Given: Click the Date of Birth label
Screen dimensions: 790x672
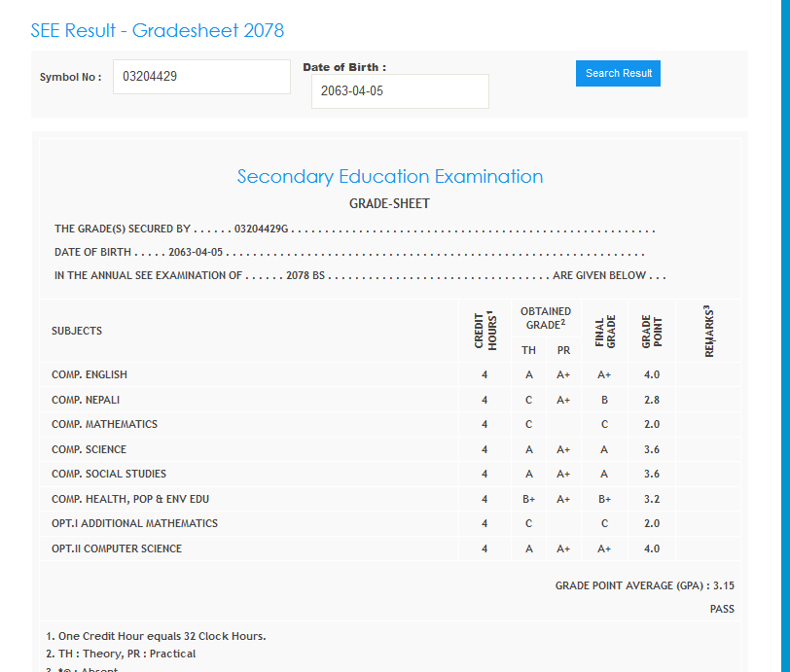Looking at the screenshot, I should coord(344,67).
